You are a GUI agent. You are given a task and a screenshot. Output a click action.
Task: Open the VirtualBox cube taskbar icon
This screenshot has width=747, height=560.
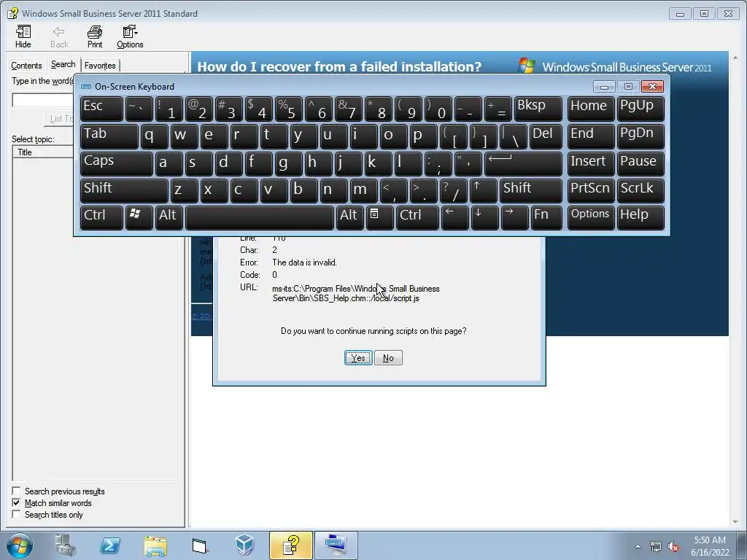coord(245,545)
